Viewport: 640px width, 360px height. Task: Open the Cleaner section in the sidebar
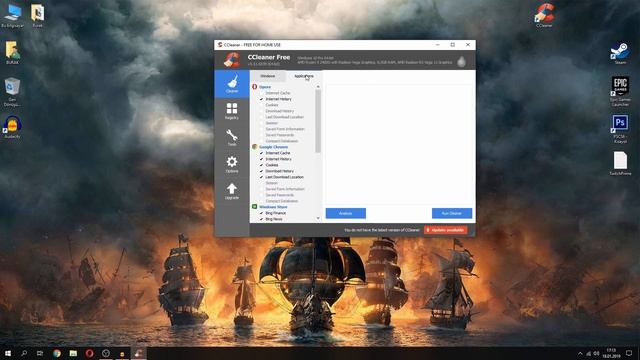pyautogui.click(x=232, y=84)
